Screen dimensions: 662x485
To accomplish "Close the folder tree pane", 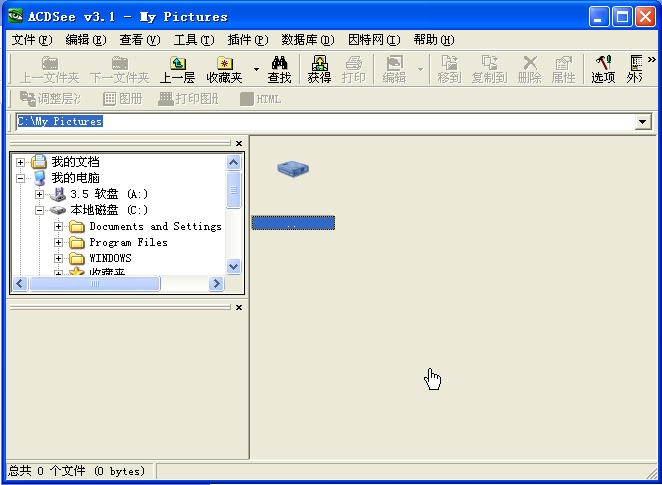I will point(239,144).
